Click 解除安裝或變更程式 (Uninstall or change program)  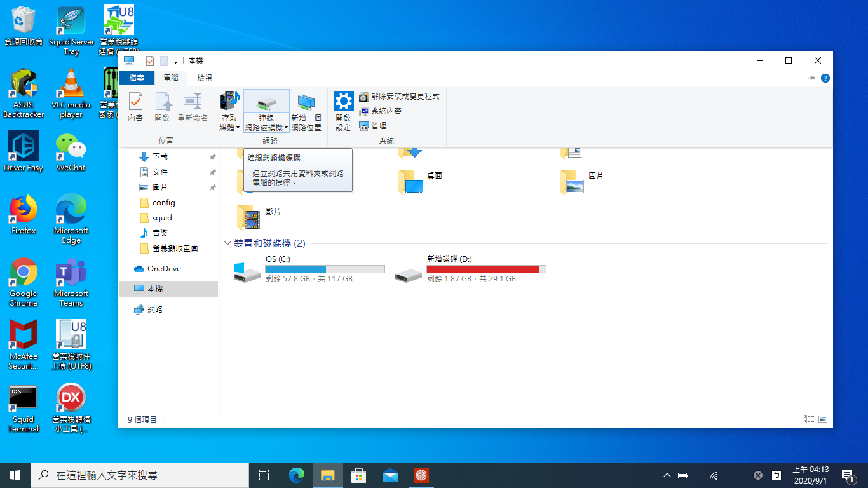click(399, 97)
